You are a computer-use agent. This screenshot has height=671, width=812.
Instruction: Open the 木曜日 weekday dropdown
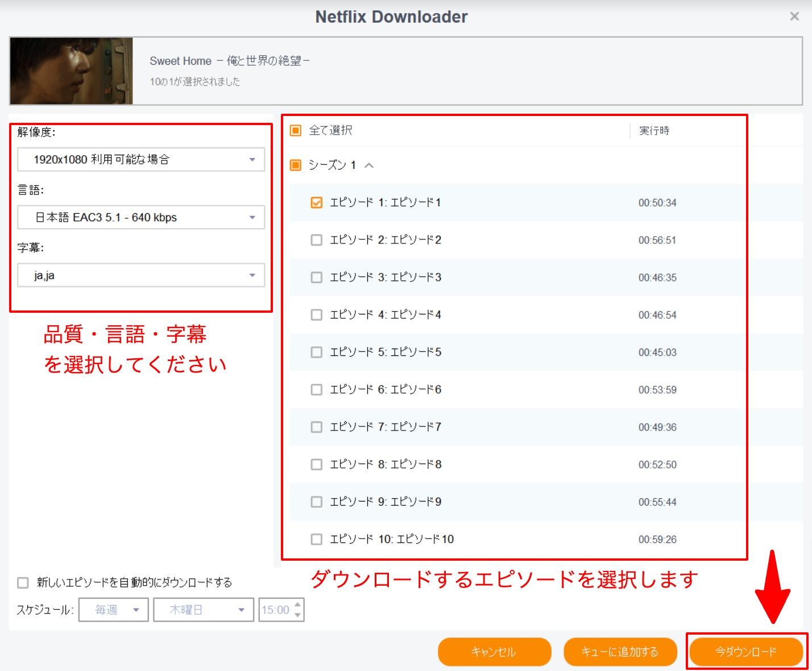tap(204, 610)
